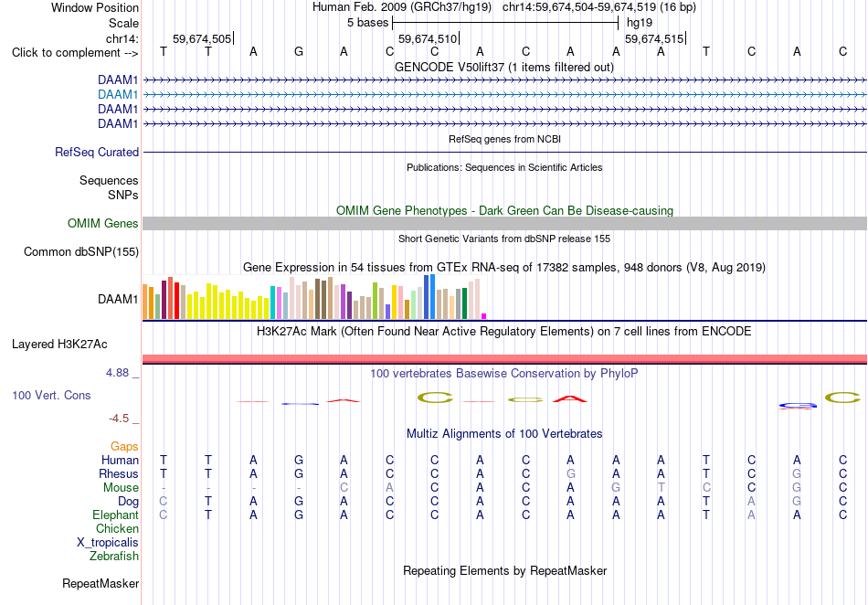Click the Layered H3K27Ac track label

59,345
